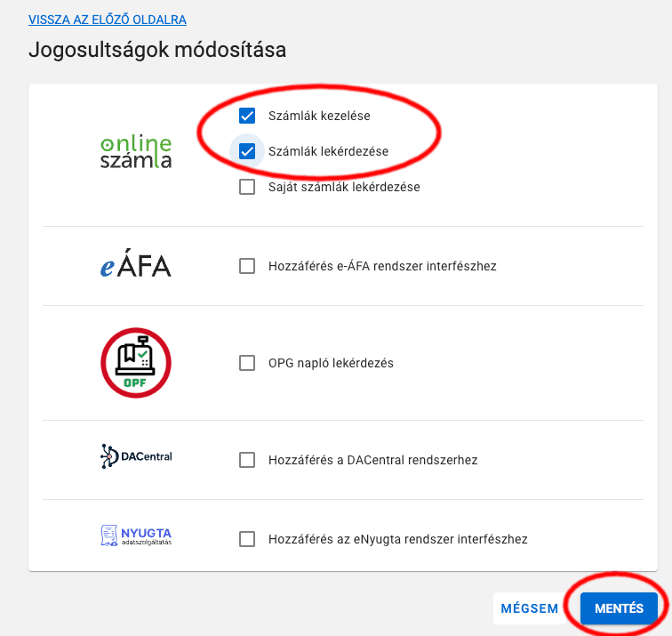The image size is (672, 636).
Task: Click the eÁFA logo
Action: (136, 263)
